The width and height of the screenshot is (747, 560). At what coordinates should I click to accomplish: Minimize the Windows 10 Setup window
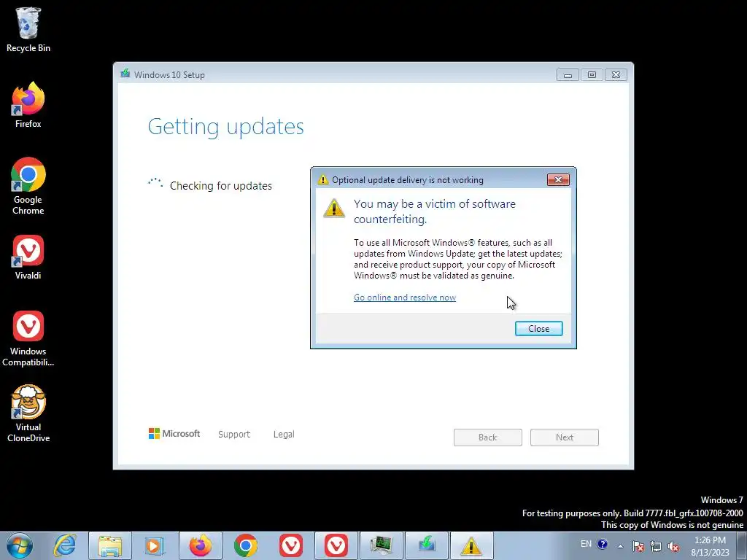pyautogui.click(x=568, y=75)
